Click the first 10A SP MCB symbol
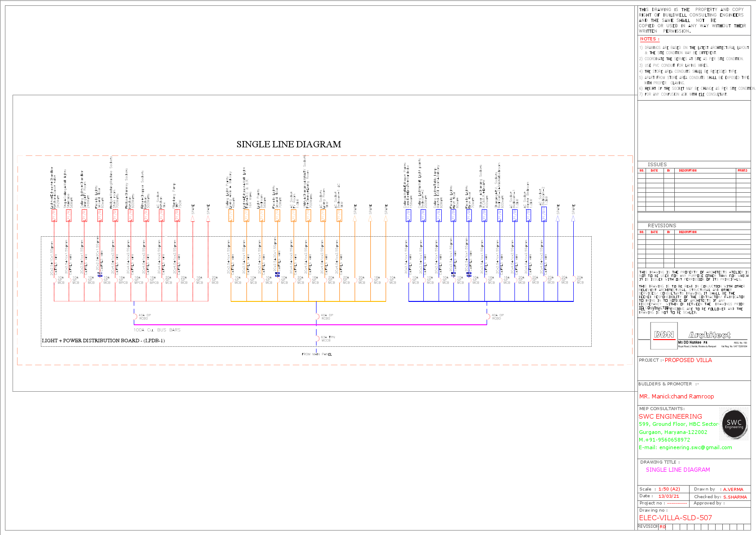This screenshot has width=756, height=535. pyautogui.click(x=55, y=280)
